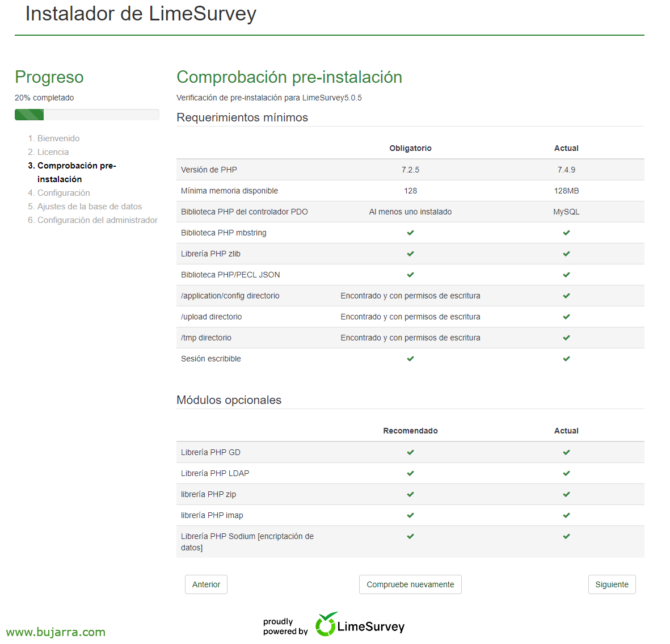Click Obligatorio checkmark for PHP mbstring

pyautogui.click(x=410, y=233)
